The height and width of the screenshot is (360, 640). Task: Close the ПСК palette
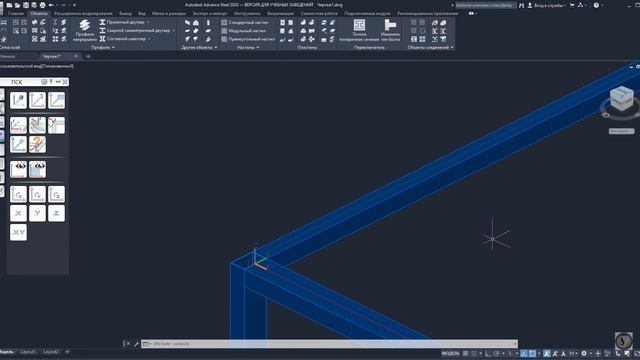(x=64, y=82)
